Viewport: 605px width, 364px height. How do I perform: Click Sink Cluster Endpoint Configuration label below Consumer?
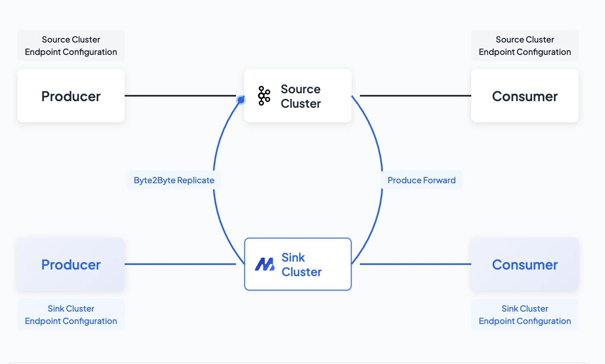tap(525, 315)
